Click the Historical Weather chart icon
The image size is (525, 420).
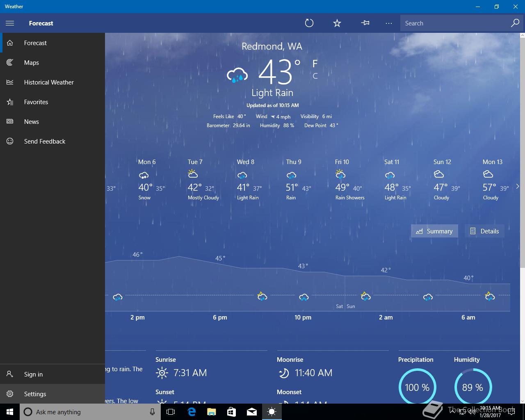click(x=10, y=82)
